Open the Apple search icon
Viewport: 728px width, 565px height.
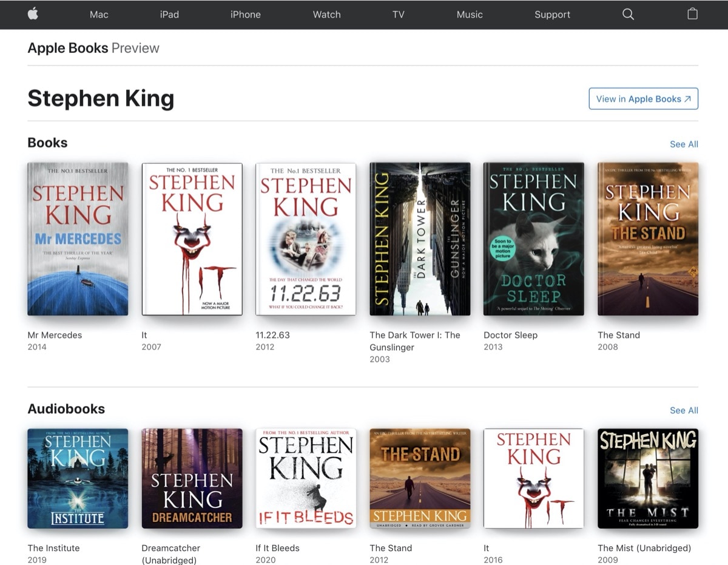627,15
